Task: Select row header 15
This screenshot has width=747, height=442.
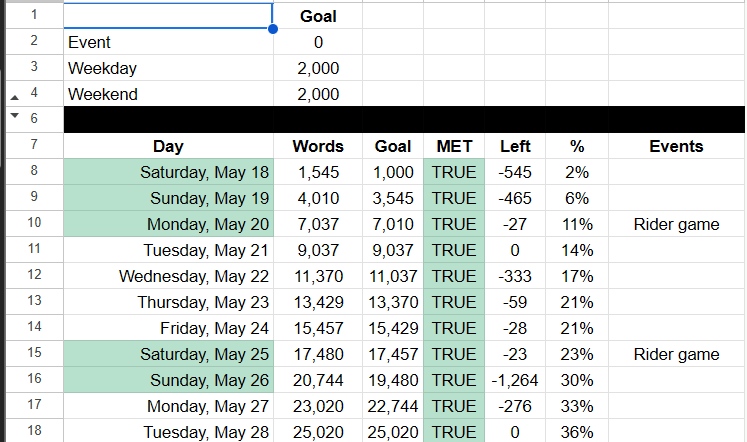Action: click(x=34, y=353)
